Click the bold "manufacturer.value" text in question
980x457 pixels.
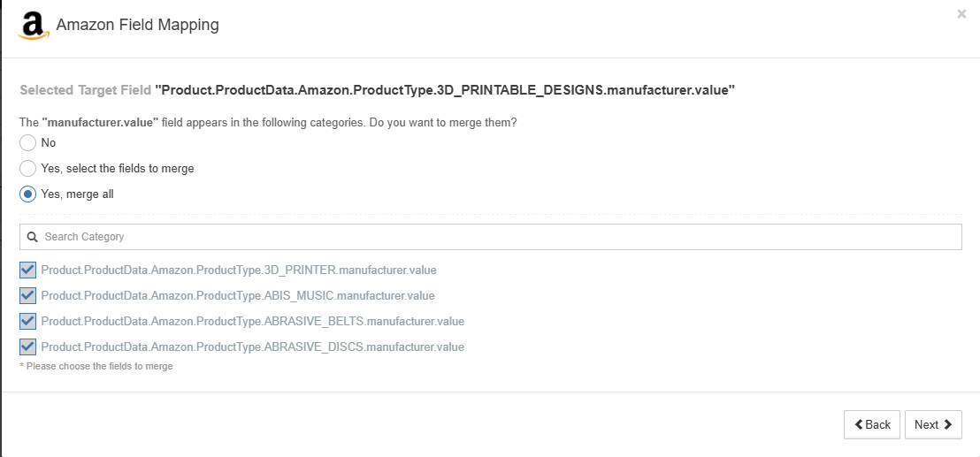[x=97, y=122]
